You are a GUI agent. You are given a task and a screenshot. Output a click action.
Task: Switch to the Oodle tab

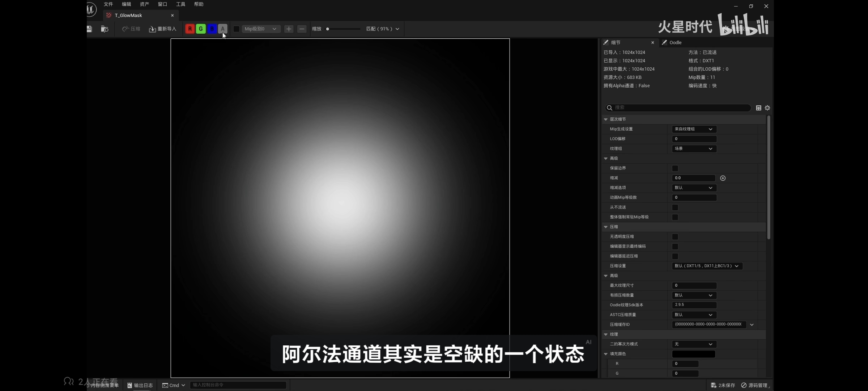click(x=675, y=43)
